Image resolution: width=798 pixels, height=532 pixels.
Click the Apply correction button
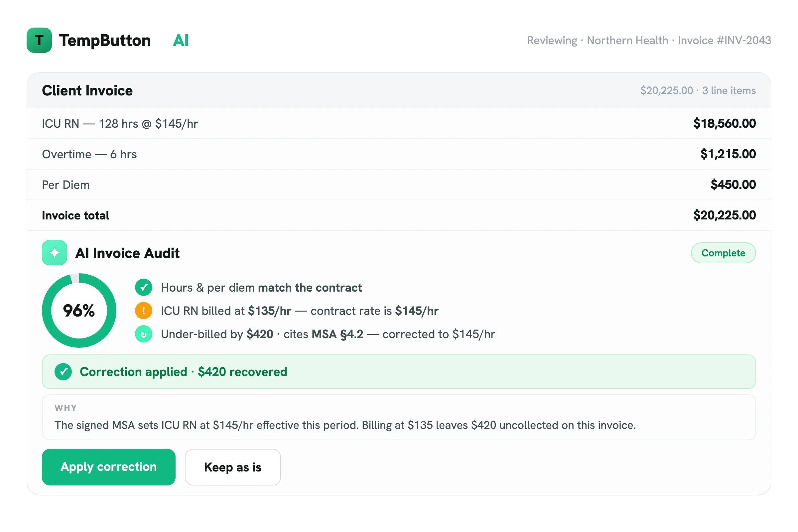click(x=109, y=467)
